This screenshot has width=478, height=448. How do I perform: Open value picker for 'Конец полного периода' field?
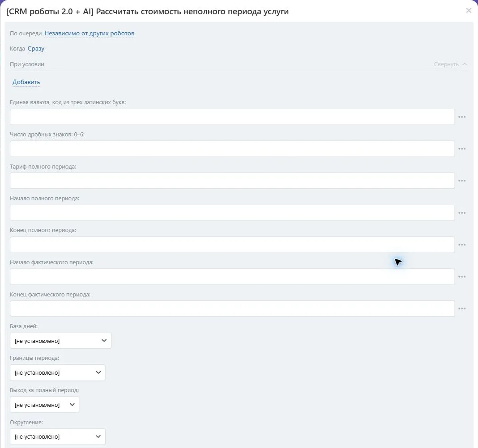pyautogui.click(x=462, y=245)
